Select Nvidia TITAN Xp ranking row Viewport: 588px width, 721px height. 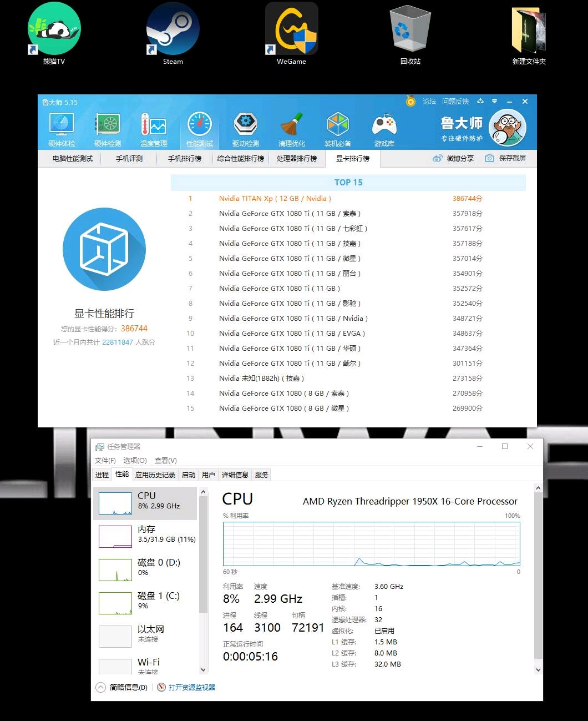[x=348, y=199]
